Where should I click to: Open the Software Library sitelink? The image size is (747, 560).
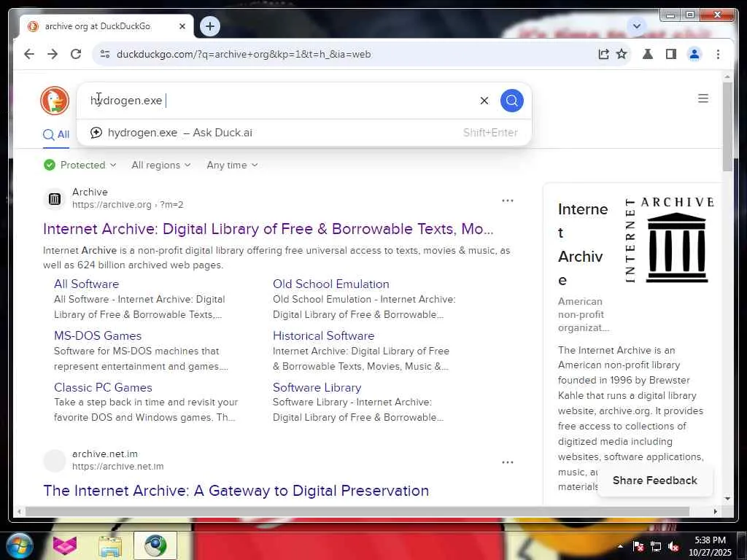[317, 388]
